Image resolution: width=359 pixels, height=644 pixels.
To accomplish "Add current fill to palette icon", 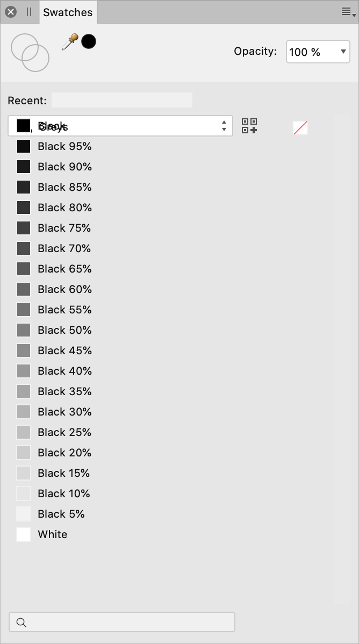I will pos(249,126).
